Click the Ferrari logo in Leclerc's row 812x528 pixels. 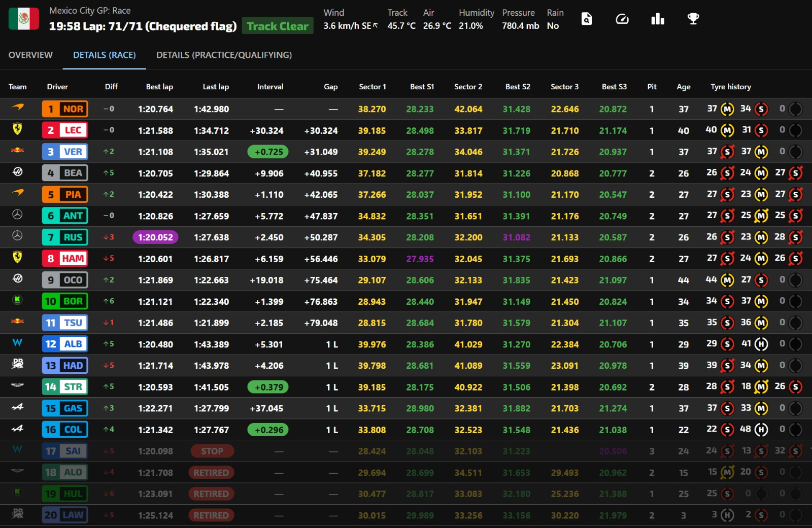[x=17, y=129]
